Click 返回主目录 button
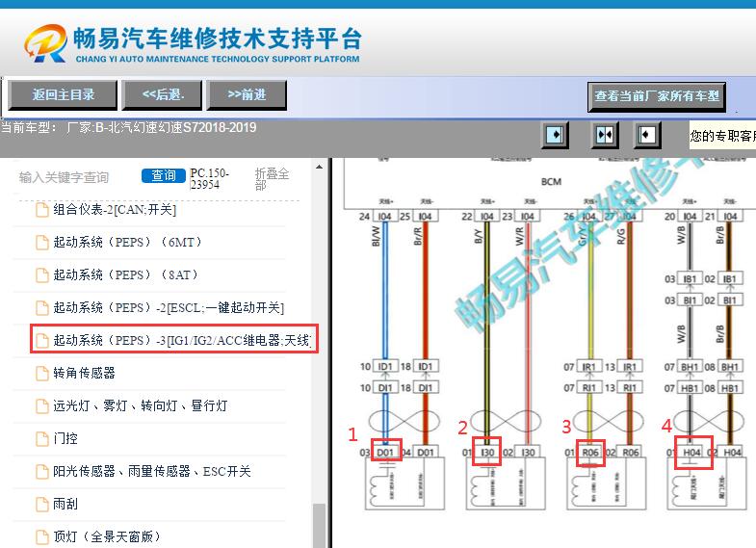This screenshot has height=548, width=756. 63,95
